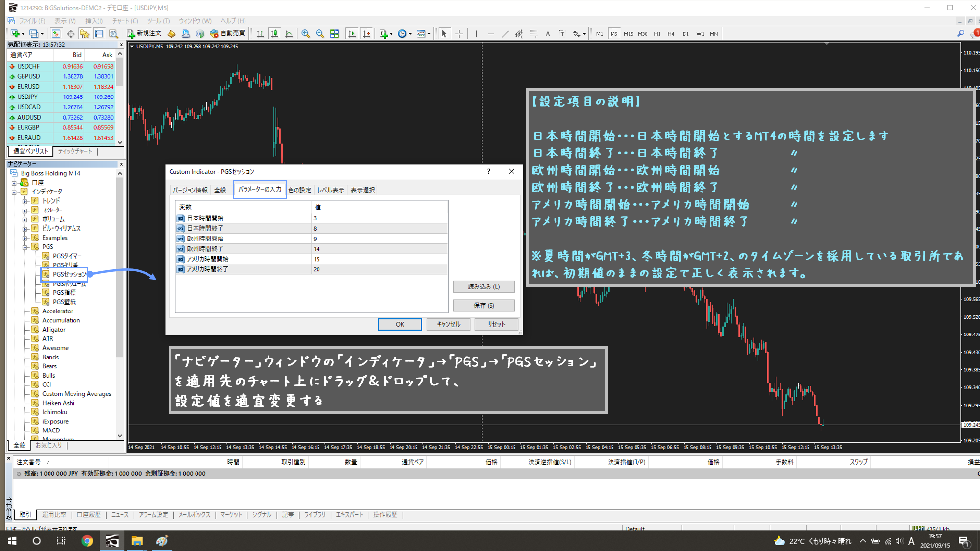This screenshot has width=980, height=551.
Task: Open the 挿入(I) menu
Action: (94, 21)
